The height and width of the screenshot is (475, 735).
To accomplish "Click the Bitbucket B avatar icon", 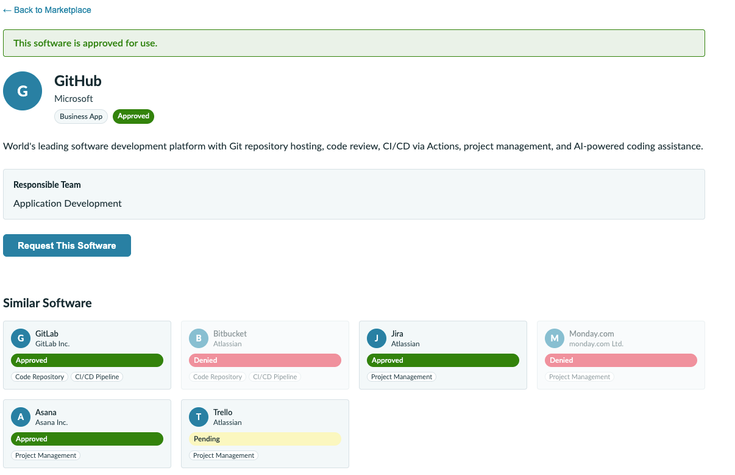I will click(x=199, y=338).
